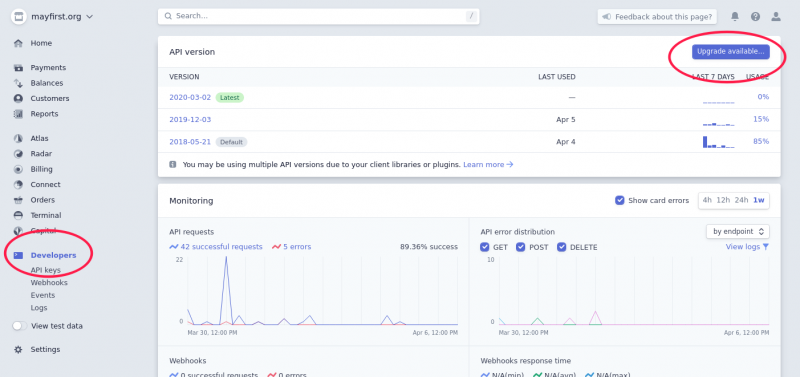Open API keys submenu item
Image resolution: width=800 pixels, height=377 pixels.
point(45,270)
